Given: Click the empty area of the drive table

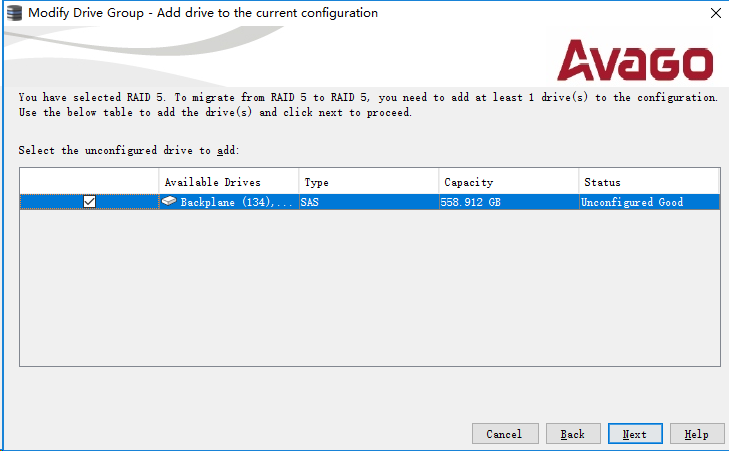Looking at the screenshot, I should [x=370, y=290].
